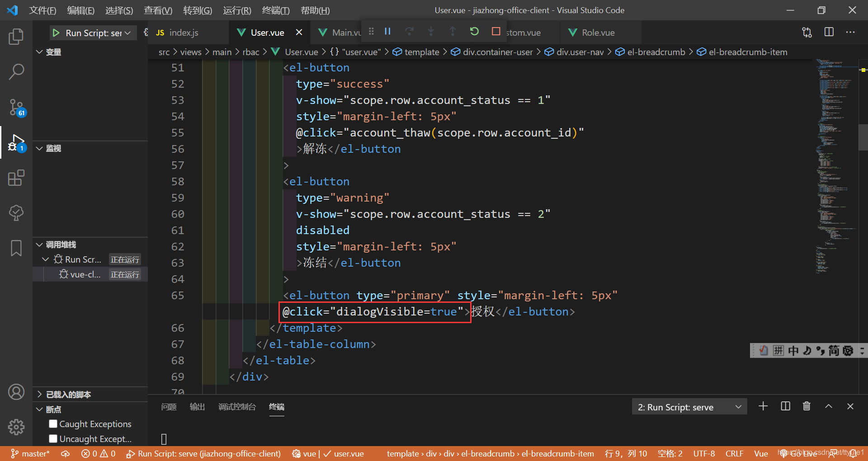The width and height of the screenshot is (868, 461).
Task: Click the editor vertical scrollbar thumb
Action: pos(863,136)
